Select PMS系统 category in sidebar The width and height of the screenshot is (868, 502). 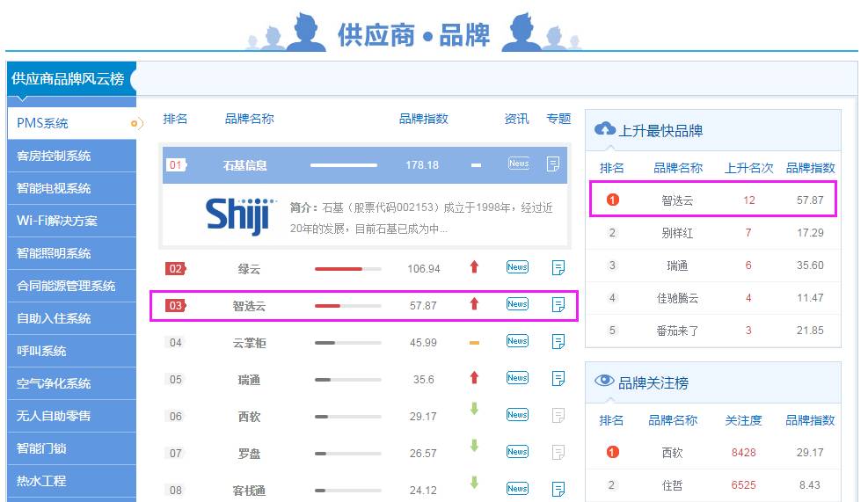pyautogui.click(x=71, y=123)
